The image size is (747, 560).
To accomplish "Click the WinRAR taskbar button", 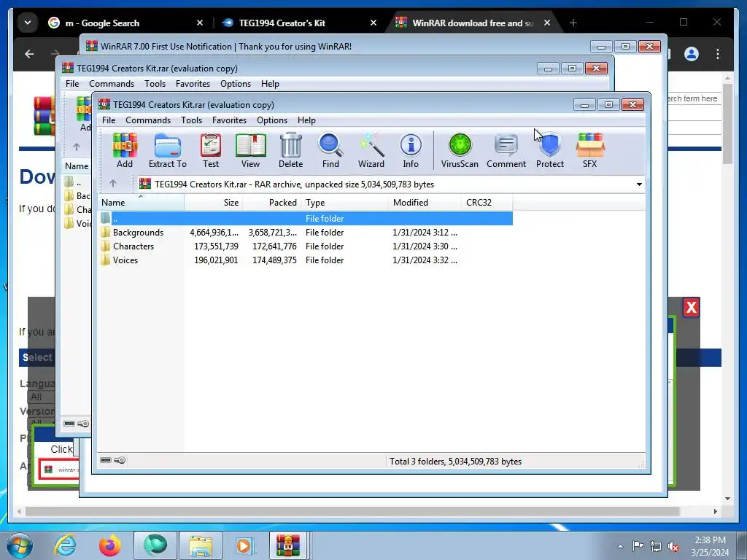I will coord(289,545).
